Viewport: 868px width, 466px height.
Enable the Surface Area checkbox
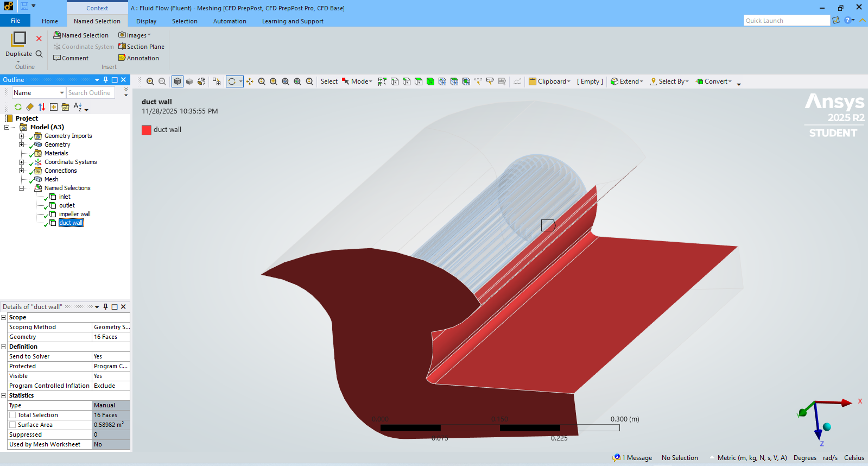pos(12,425)
